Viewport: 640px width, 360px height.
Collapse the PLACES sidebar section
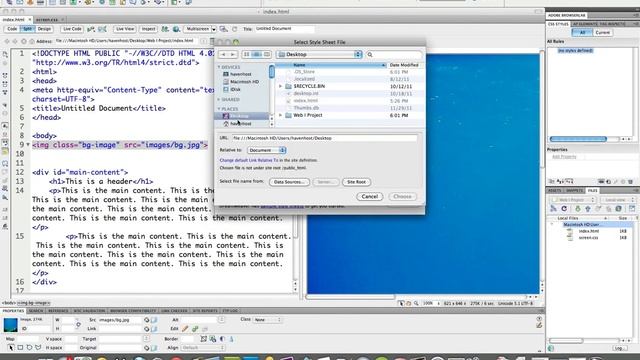[219, 109]
